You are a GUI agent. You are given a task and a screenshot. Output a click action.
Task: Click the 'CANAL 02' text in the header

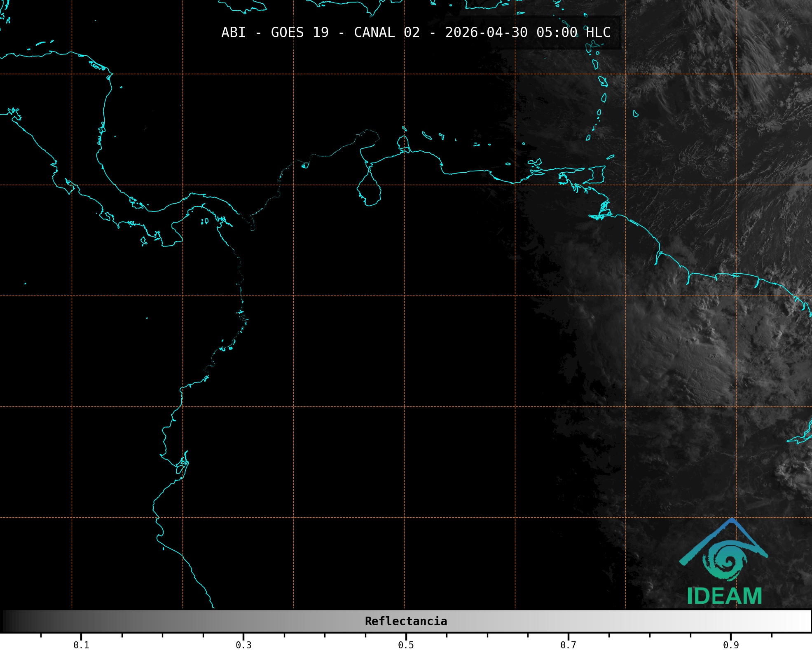[386, 33]
